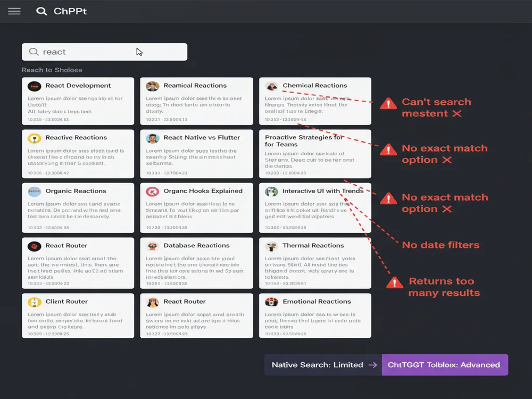Click the Organic Reactions circular icon

[34, 192]
